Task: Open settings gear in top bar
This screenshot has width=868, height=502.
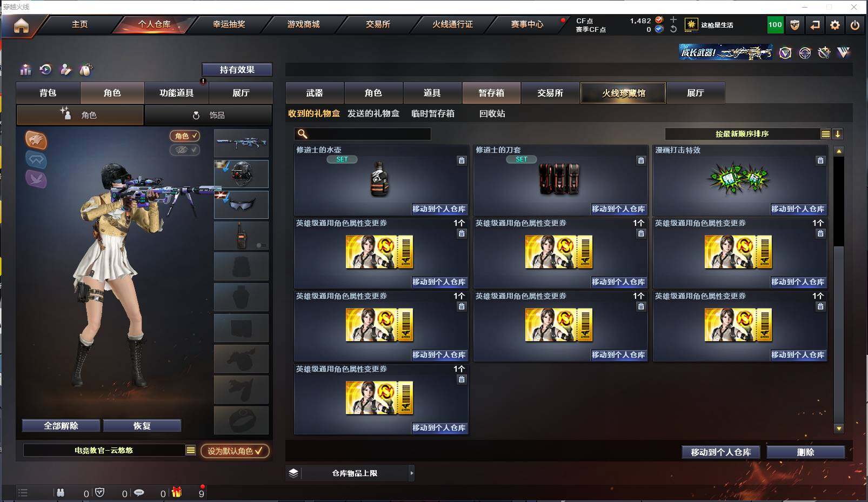Action: [x=835, y=25]
